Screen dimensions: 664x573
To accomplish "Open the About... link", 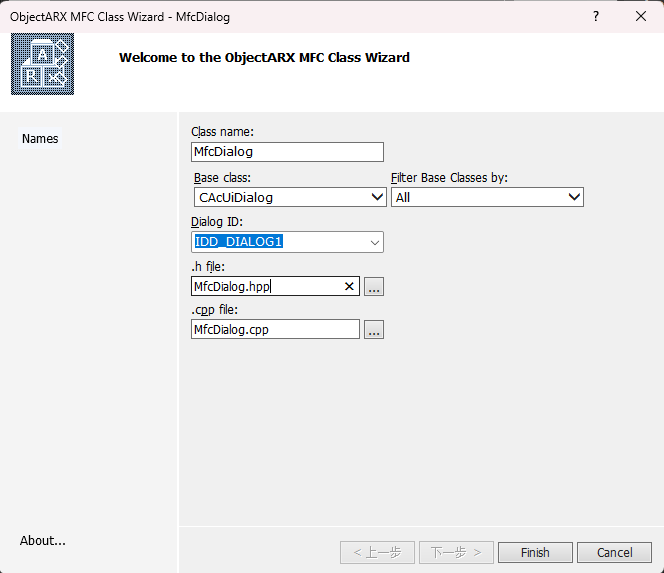I will point(43,541).
